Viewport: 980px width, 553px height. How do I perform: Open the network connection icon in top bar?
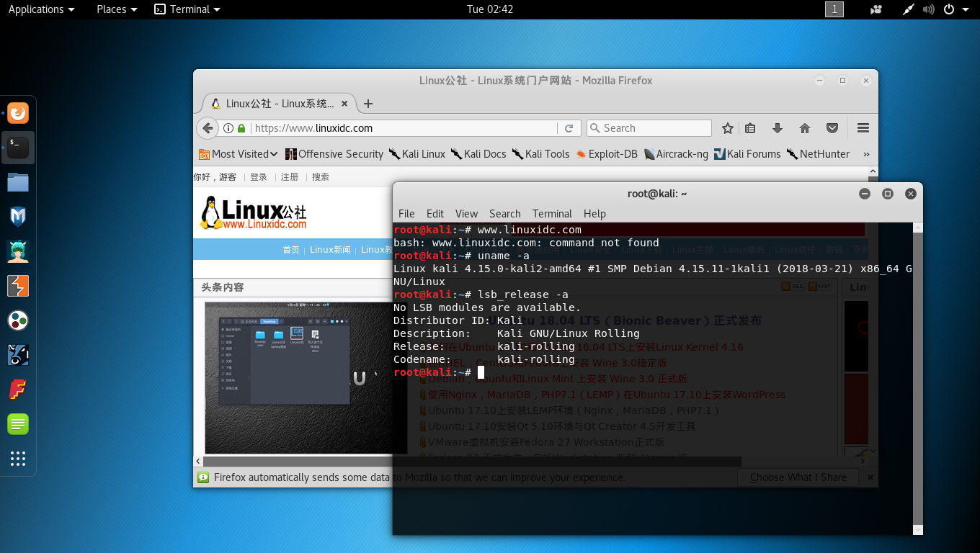click(x=909, y=9)
